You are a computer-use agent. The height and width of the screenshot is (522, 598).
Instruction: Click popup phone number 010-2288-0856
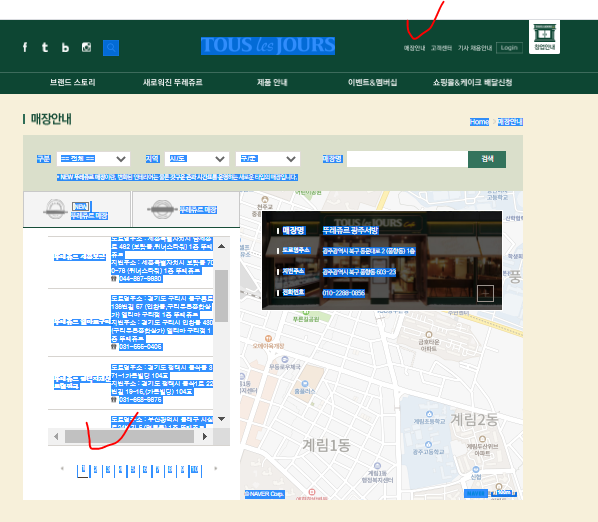[x=344, y=293]
